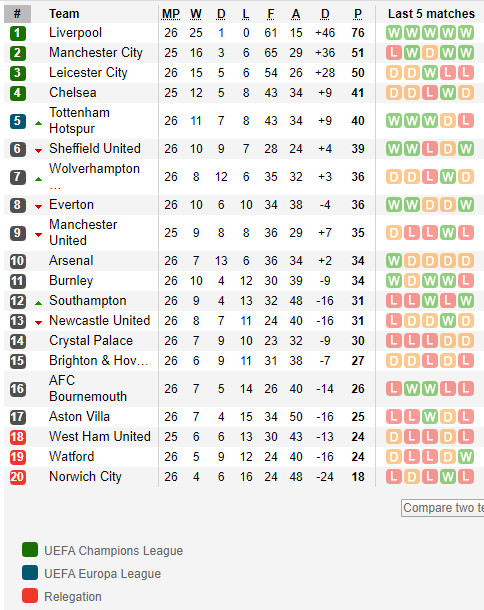Open the Leicester City team link

[88, 73]
